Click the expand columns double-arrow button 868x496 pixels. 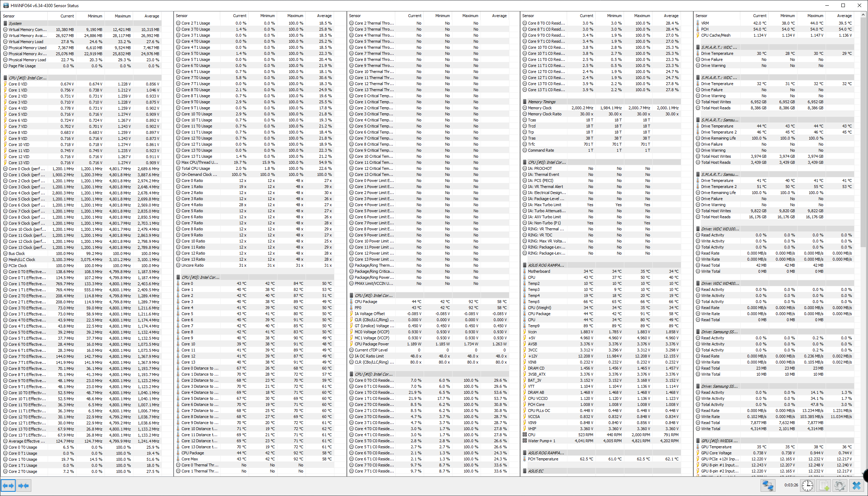(x=8, y=486)
